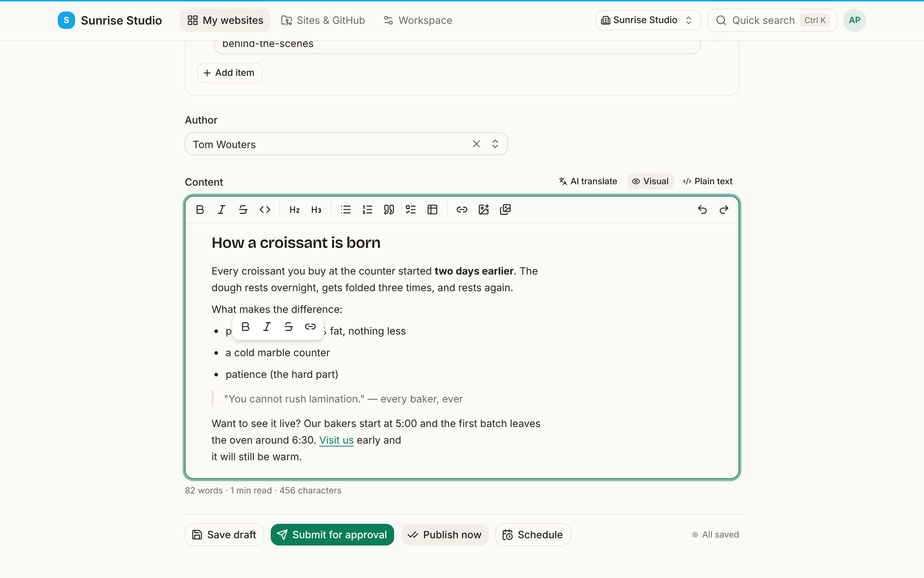Open AI translate
The width and height of the screenshot is (924, 578).
pos(588,181)
